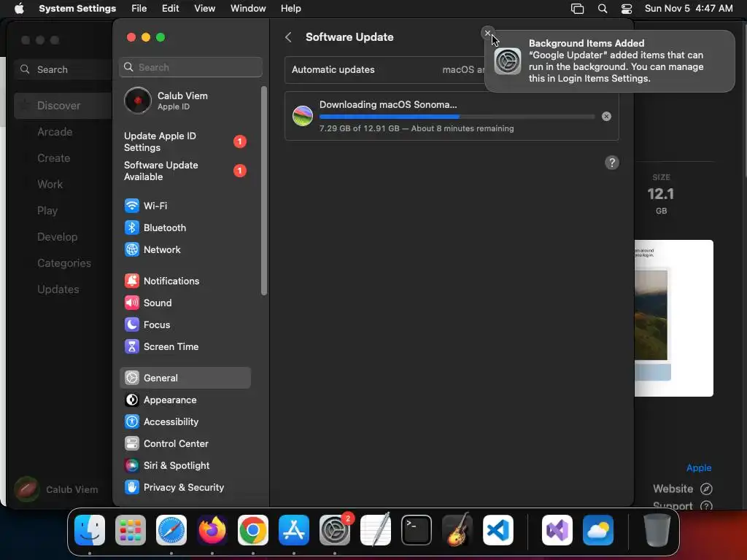Go to Sound settings
Image resolution: width=747 pixels, height=560 pixels.
click(185, 303)
